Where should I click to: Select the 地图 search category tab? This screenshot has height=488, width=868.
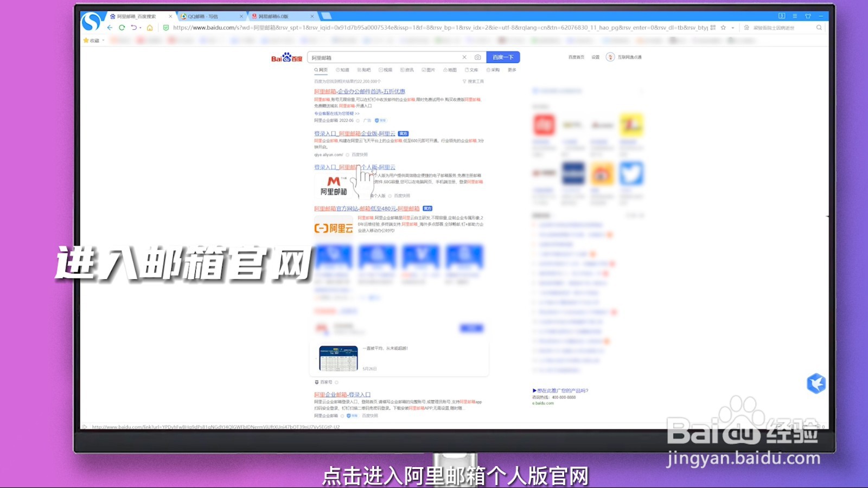[x=450, y=70]
